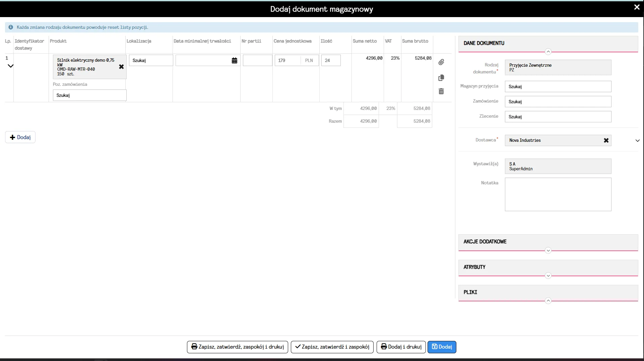Click the Dodaj i drukuj button
The height and width of the screenshot is (361, 644).
tap(401, 347)
